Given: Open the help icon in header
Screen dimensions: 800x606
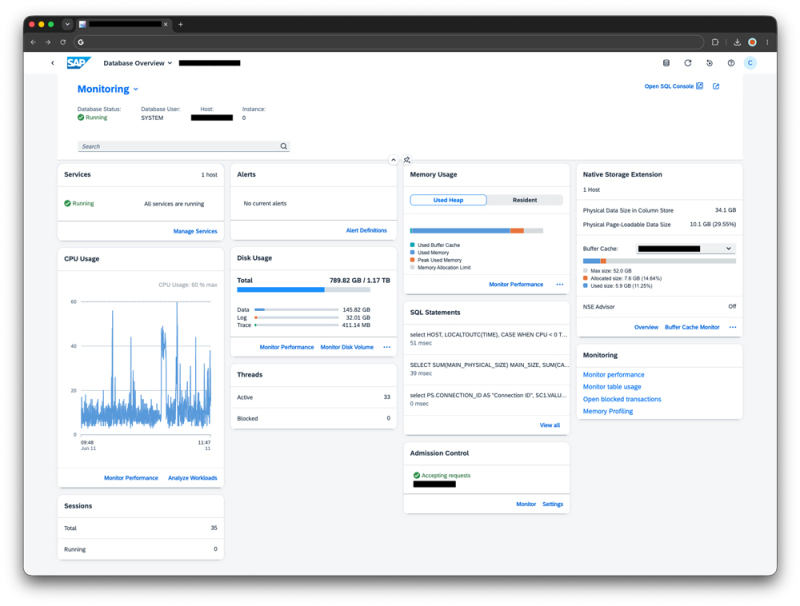Looking at the screenshot, I should 731,63.
